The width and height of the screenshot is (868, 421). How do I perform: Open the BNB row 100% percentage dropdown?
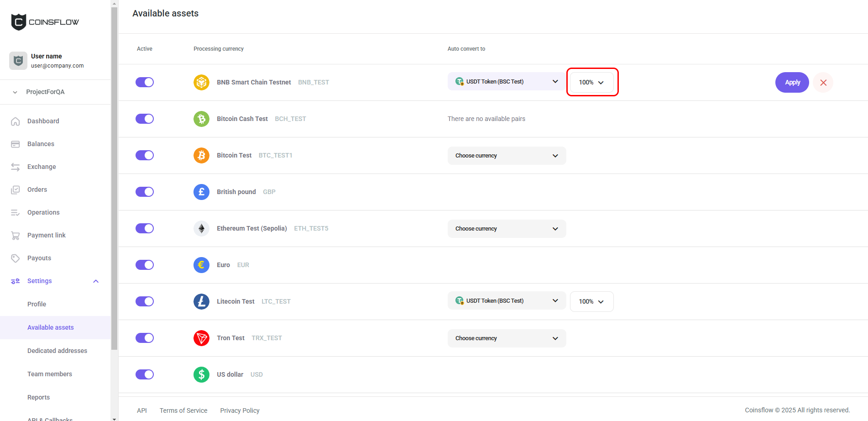click(x=591, y=82)
